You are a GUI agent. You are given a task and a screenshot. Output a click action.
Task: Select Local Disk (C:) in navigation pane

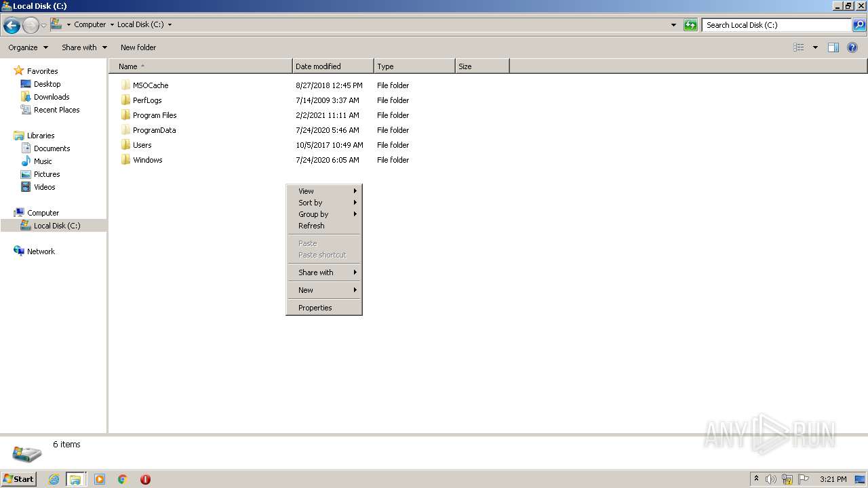click(x=57, y=226)
